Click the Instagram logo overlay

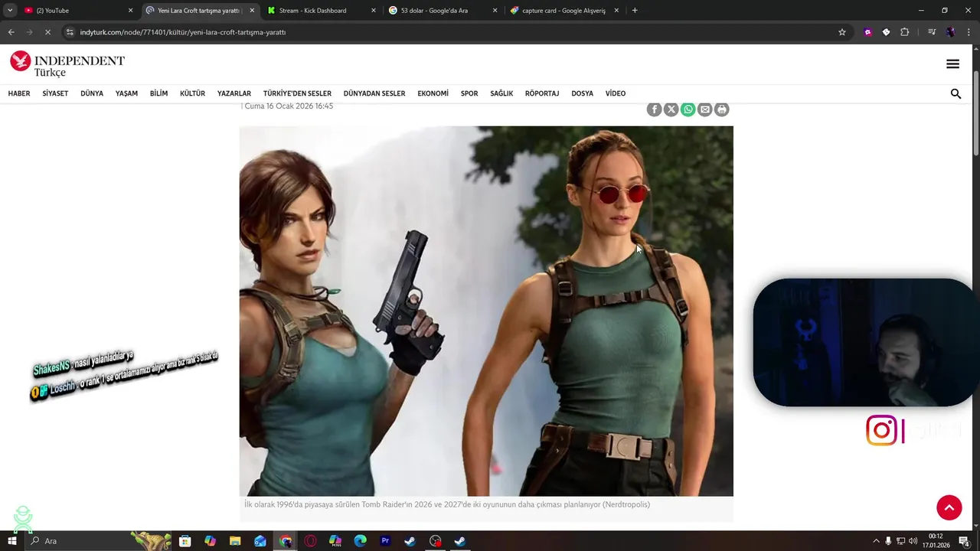click(881, 430)
